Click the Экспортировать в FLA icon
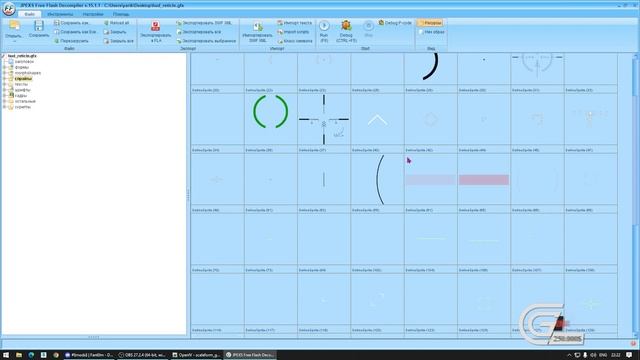 (x=155, y=26)
